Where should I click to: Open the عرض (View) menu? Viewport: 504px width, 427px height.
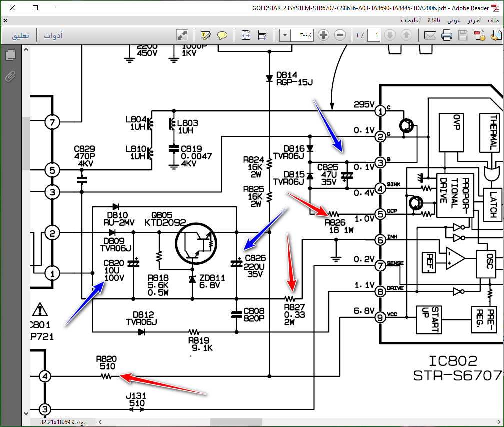pyautogui.click(x=454, y=20)
